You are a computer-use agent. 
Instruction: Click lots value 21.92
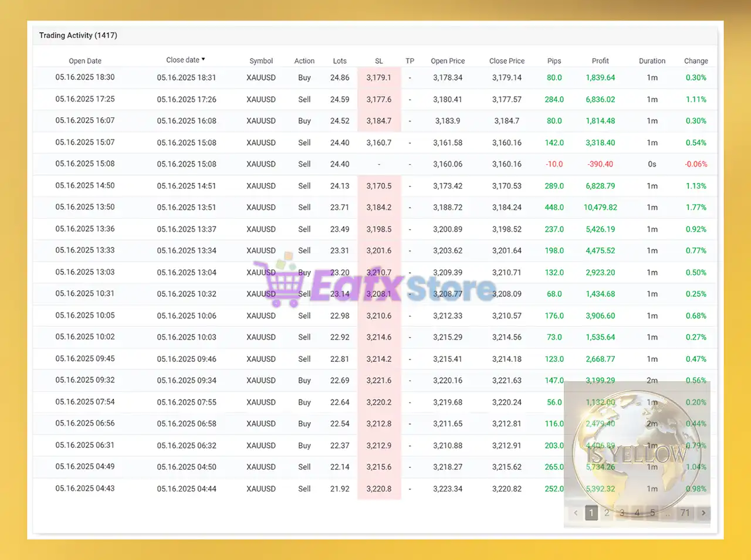pyautogui.click(x=340, y=489)
